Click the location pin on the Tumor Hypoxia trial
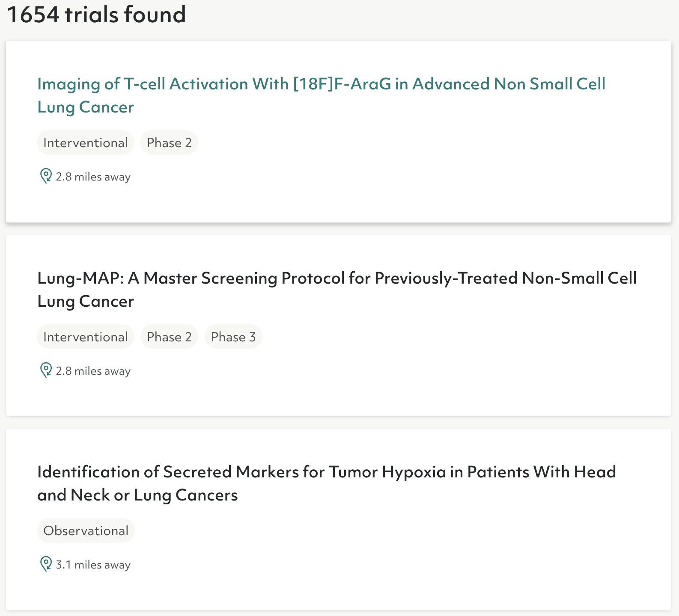Viewport: 679px width, 616px height. coord(45,564)
